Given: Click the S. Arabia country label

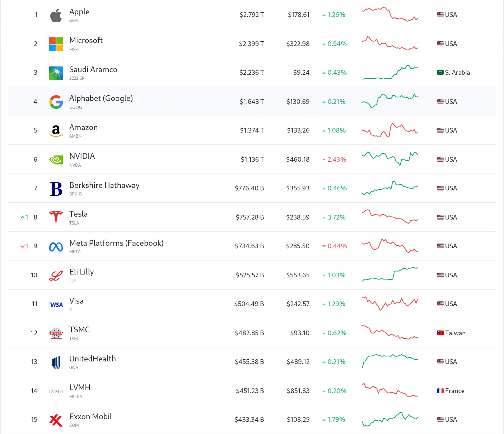Looking at the screenshot, I should pos(457,73).
